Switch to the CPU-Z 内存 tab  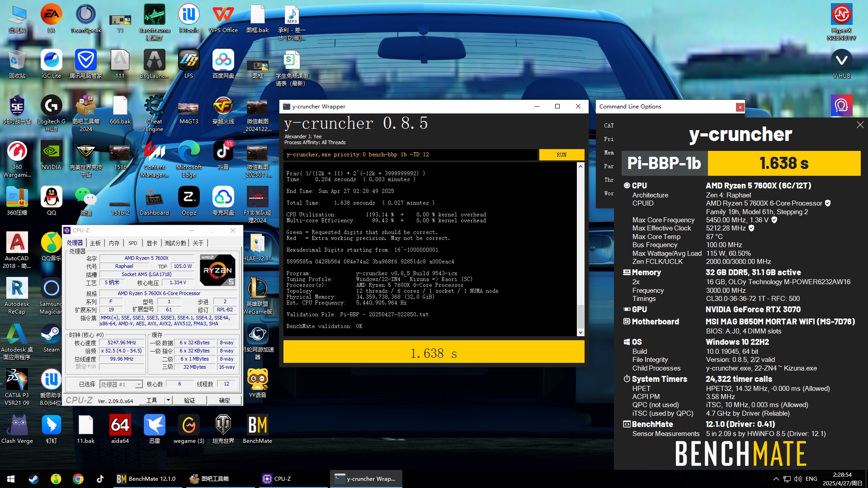[x=114, y=243]
